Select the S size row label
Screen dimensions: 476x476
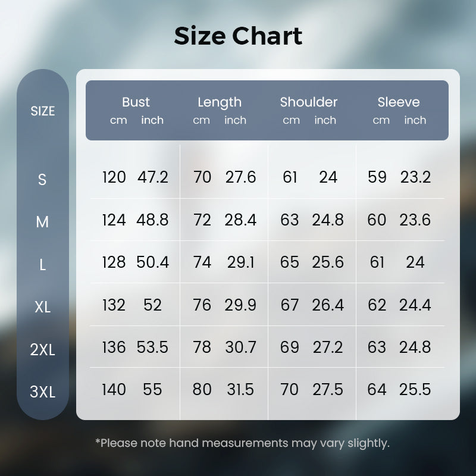point(42,180)
